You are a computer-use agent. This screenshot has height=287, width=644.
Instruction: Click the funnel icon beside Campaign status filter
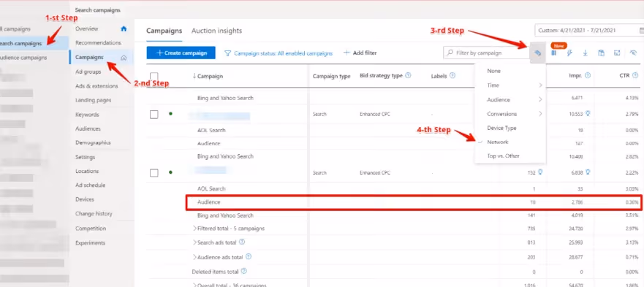[x=227, y=53]
